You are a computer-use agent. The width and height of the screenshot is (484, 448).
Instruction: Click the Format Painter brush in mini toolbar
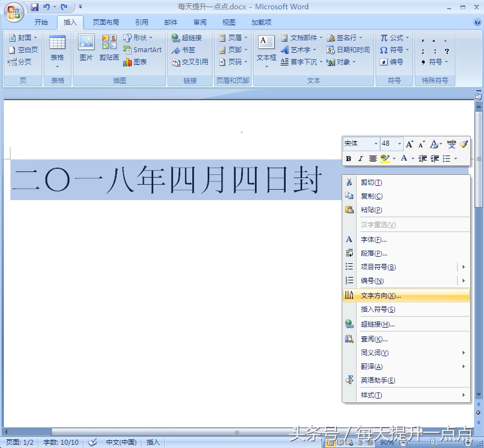pyautogui.click(x=464, y=144)
